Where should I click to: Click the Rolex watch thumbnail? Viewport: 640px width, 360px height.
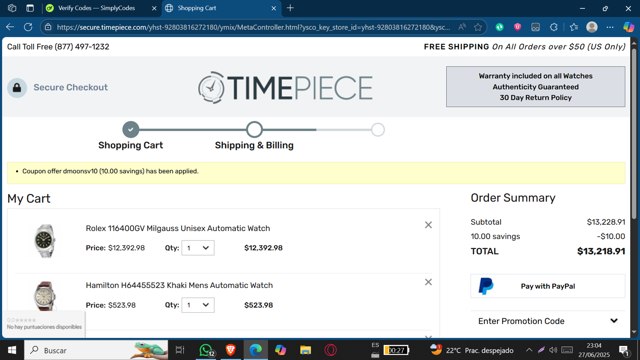coord(44,241)
